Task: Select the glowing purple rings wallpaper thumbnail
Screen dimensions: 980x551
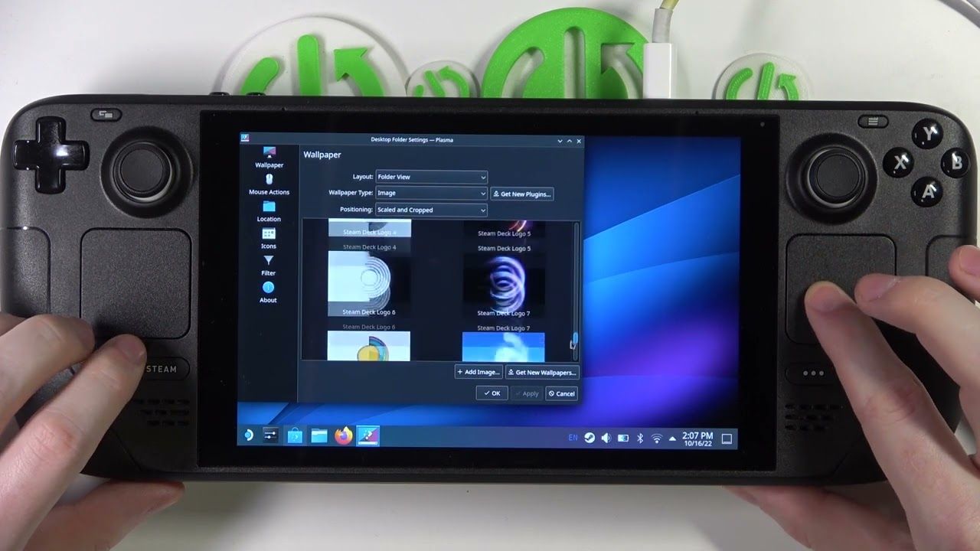Action: 504,285
